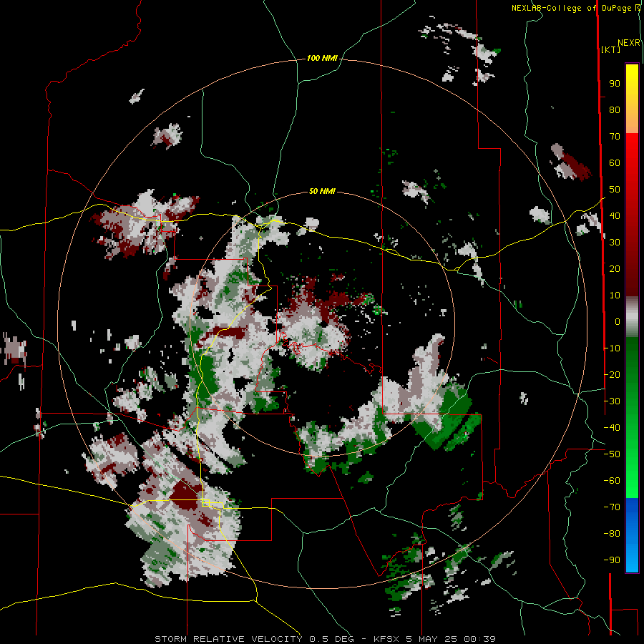
Task: Click the -20 label on the velocity scale
Action: point(612,374)
